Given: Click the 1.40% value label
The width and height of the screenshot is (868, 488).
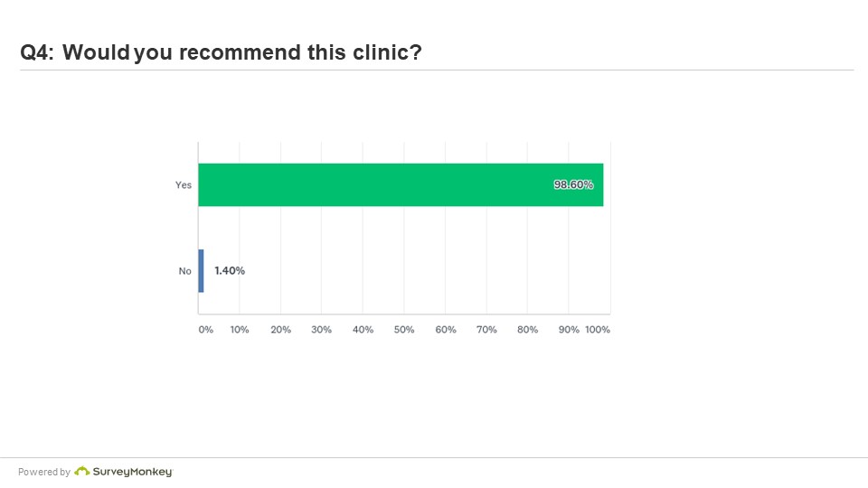Looking at the screenshot, I should pos(230,270).
